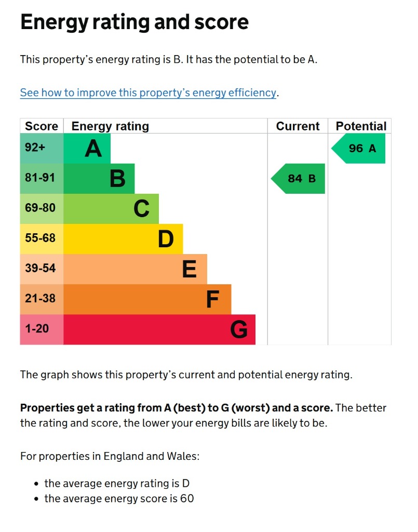This screenshot has width=418, height=532.
Task: Click the 81-91 score range cell
Action: (42, 179)
